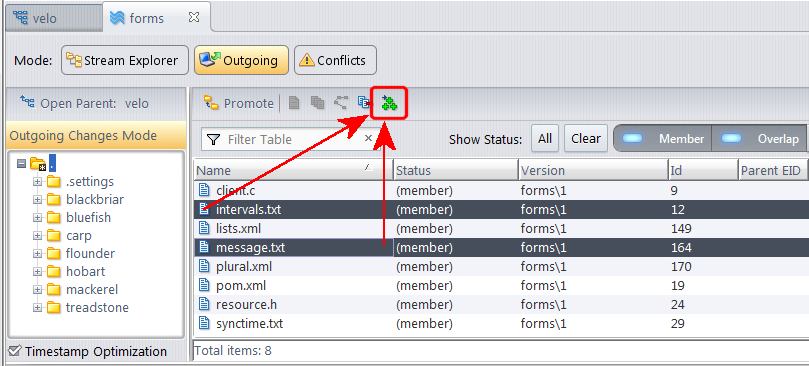This screenshot has width=809, height=366.
Task: Open Stream Explorer mode
Action: pos(122,60)
